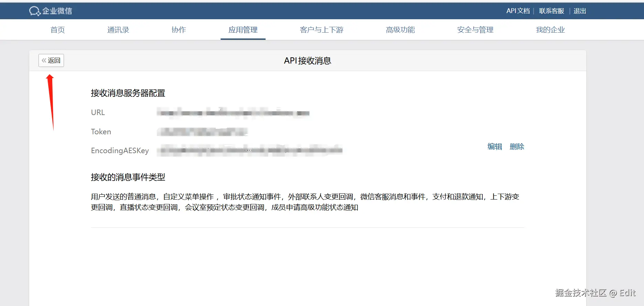Delete the config via 删除
Viewport: 644px width, 306px height.
pyautogui.click(x=517, y=147)
